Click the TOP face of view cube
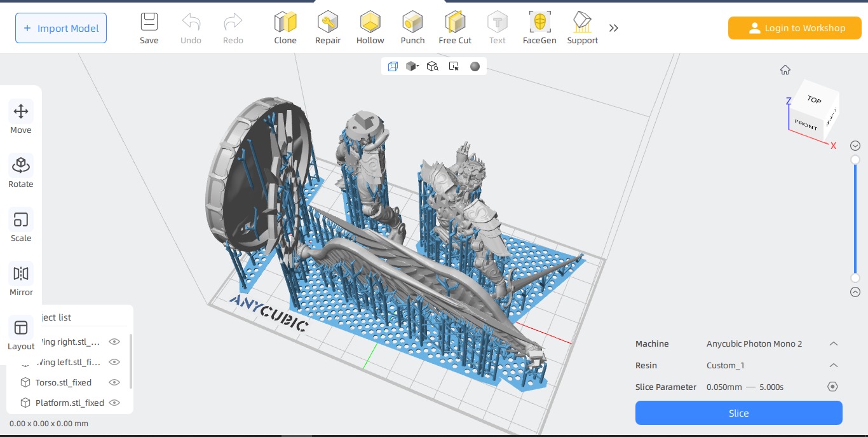 pos(815,100)
